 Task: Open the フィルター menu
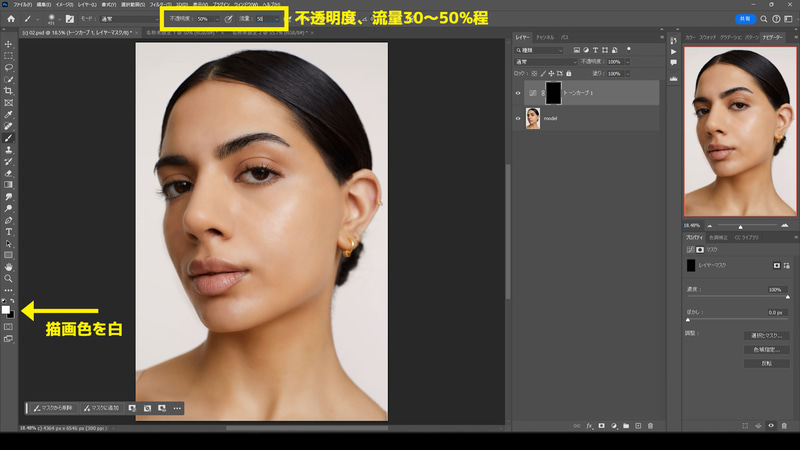160,4
